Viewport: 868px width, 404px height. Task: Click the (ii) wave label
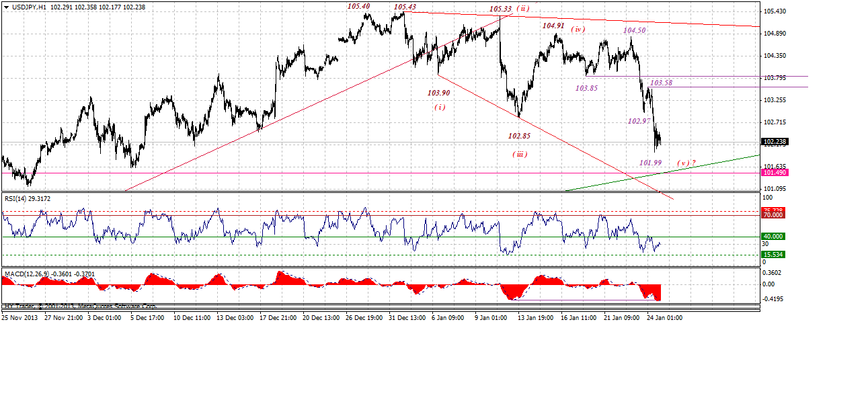pyautogui.click(x=524, y=9)
